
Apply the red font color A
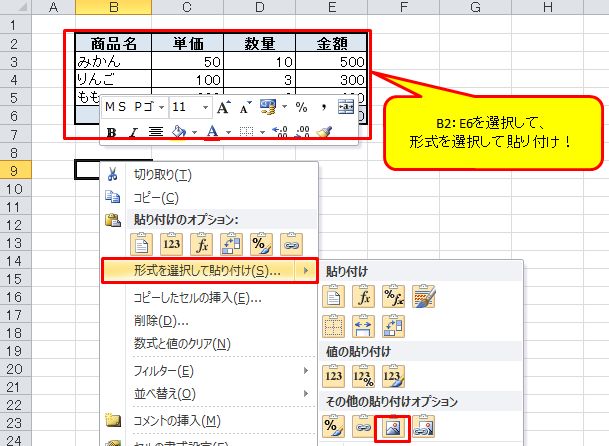(x=212, y=132)
